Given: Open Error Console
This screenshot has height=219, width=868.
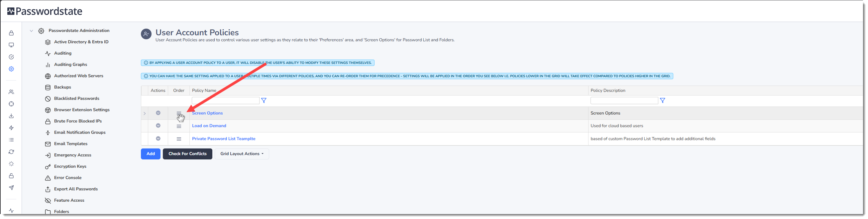Looking at the screenshot, I should tap(68, 178).
